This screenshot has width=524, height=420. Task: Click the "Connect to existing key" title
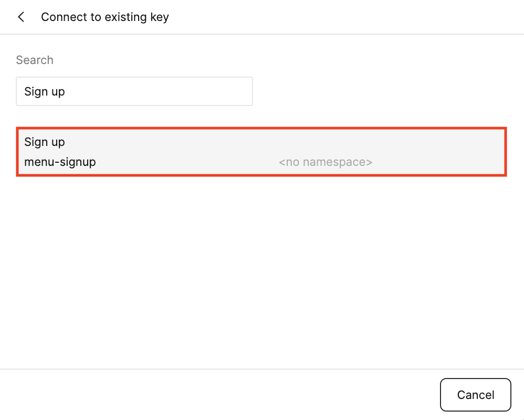coord(105,17)
